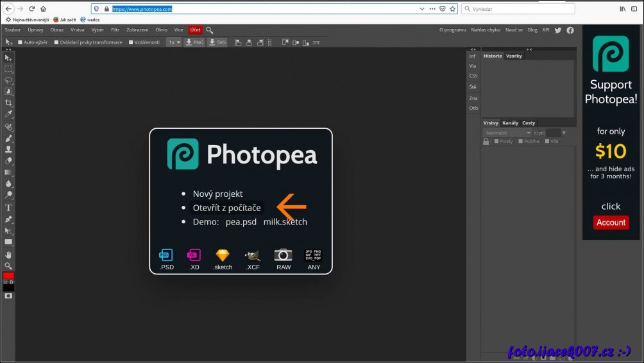Select the Text (T) tool
The image size is (644, 363).
tap(8, 208)
